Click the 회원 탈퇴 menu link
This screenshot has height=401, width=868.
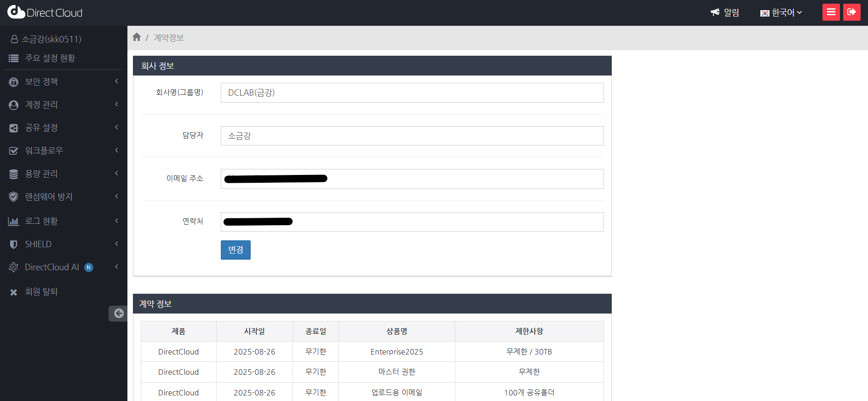coord(41,292)
